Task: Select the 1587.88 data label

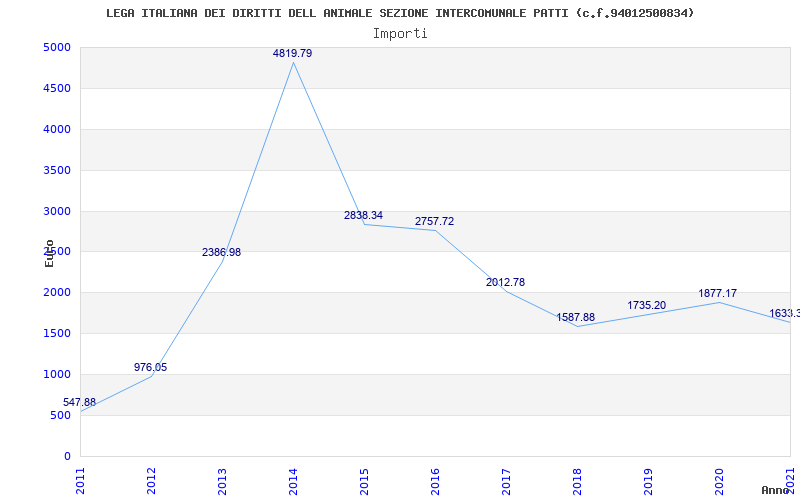Action: pyautogui.click(x=576, y=317)
